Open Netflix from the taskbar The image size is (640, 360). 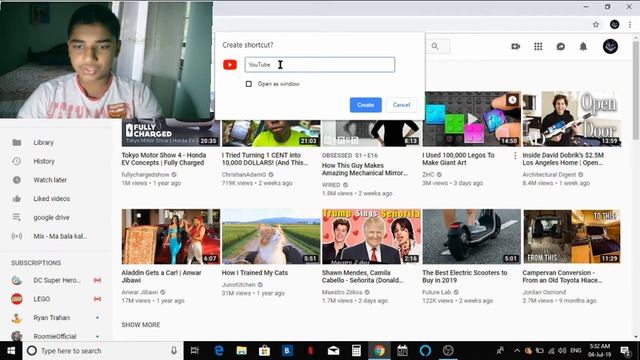[x=311, y=351]
